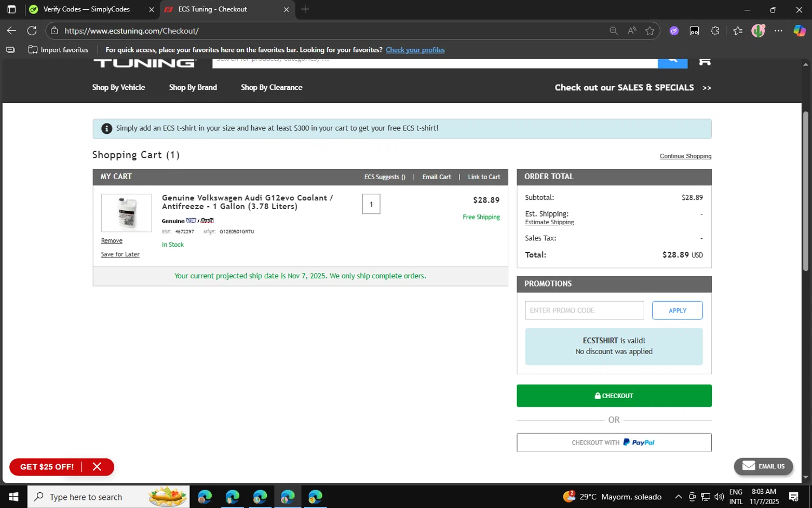
Task: Click the split screen toolbar icon
Action: point(695,31)
